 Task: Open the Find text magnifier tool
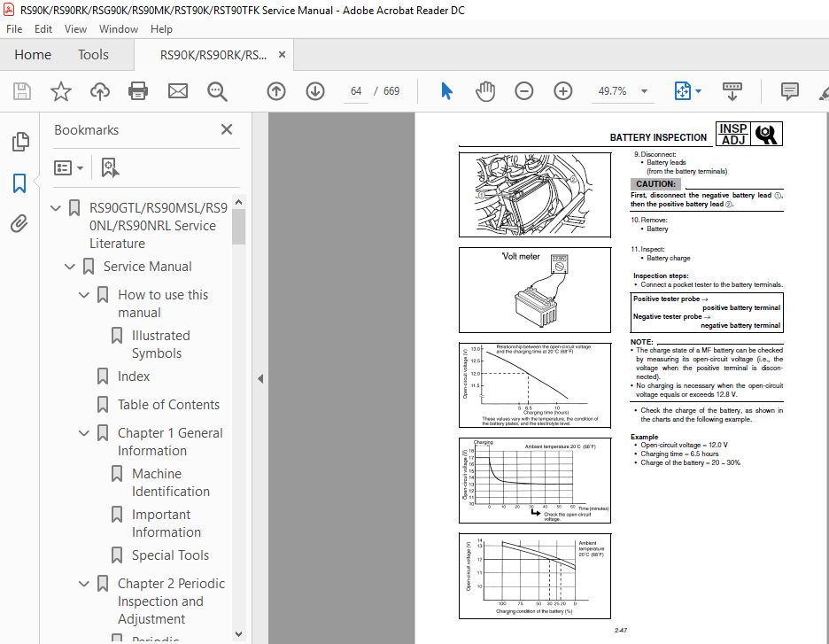217,91
